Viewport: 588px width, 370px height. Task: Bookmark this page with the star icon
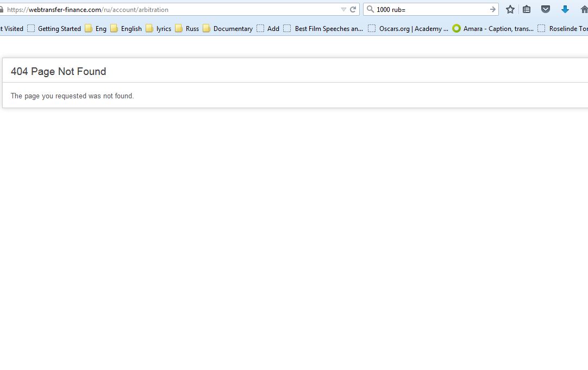coord(510,9)
